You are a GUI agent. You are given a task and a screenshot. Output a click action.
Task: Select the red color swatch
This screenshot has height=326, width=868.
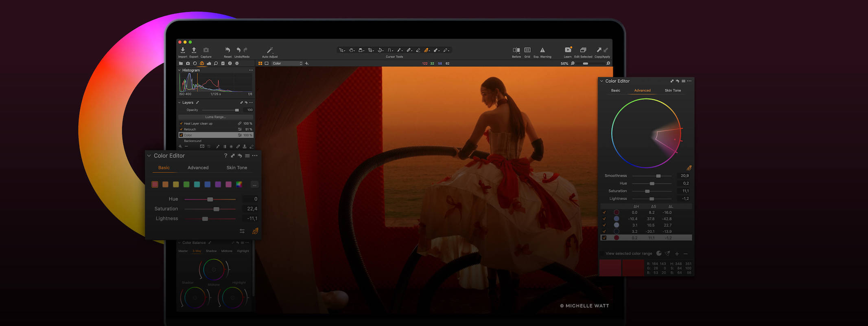click(x=155, y=185)
